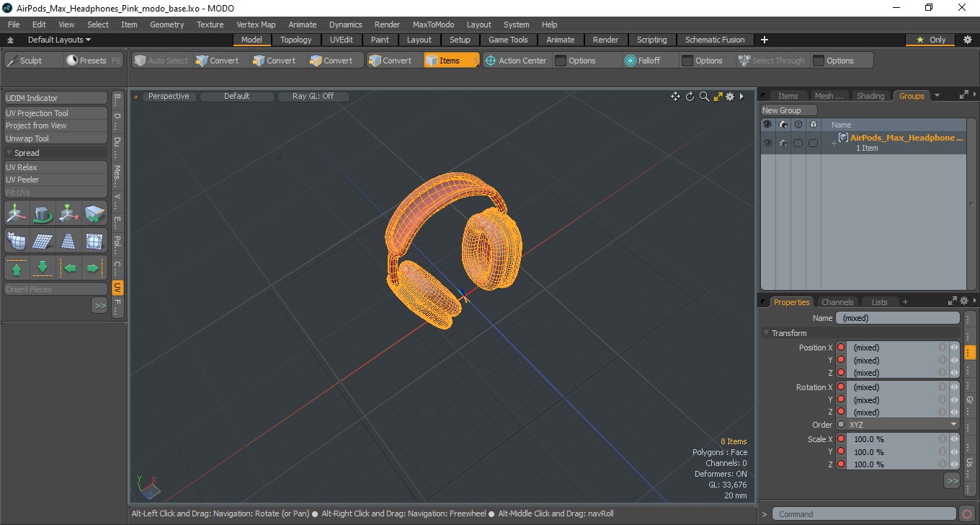Switch to the UVEdit layout tab
This screenshot has width=980, height=525.
point(342,40)
